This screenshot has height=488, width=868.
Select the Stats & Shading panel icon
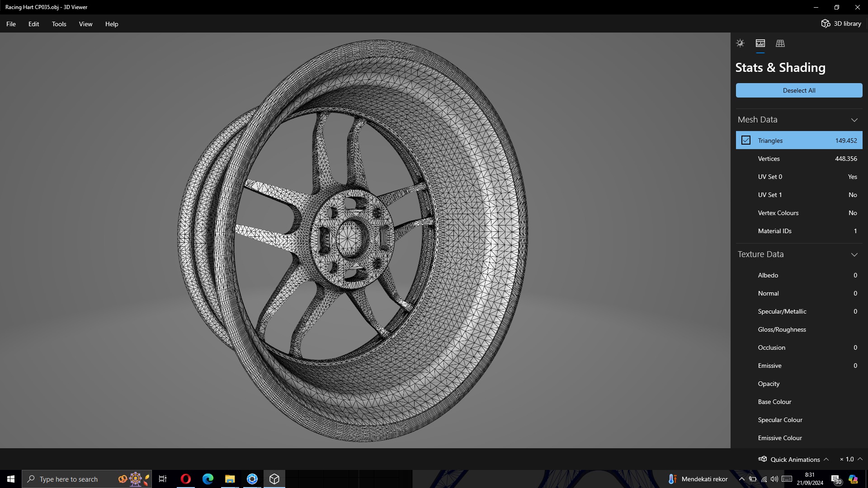(760, 43)
